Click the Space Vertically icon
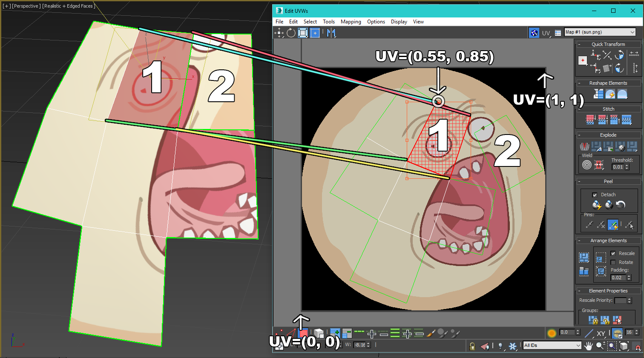 coord(635,68)
